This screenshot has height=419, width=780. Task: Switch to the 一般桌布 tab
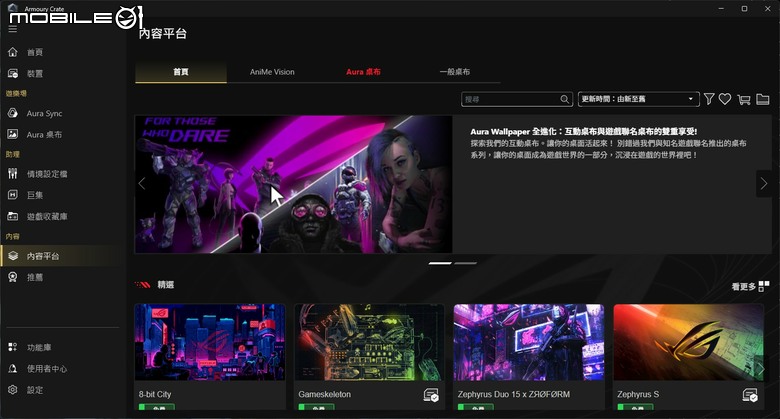(455, 72)
